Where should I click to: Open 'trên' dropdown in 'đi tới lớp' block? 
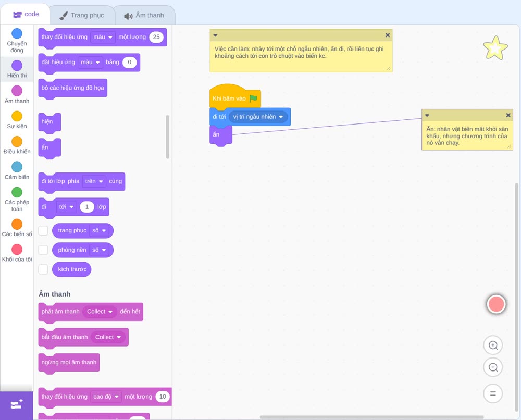(x=94, y=181)
